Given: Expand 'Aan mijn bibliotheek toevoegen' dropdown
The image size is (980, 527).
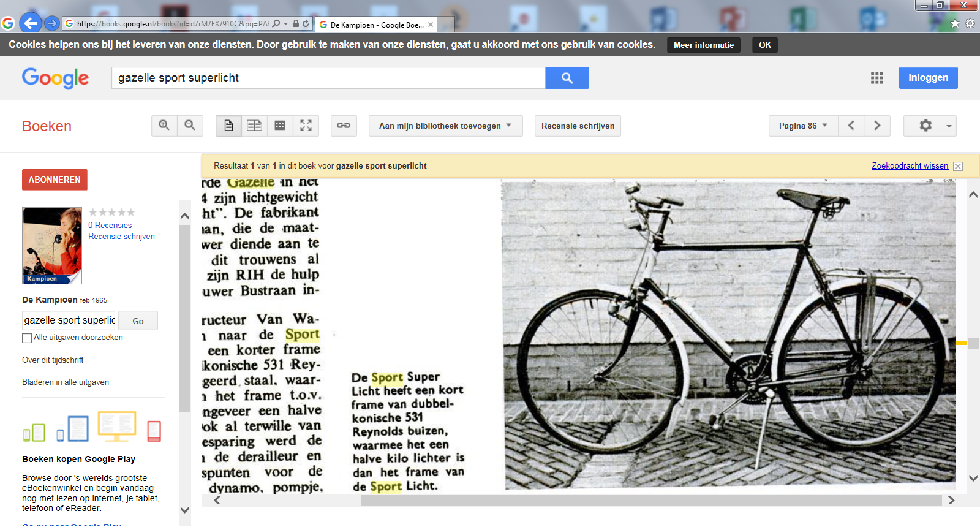Looking at the screenshot, I should coord(445,126).
